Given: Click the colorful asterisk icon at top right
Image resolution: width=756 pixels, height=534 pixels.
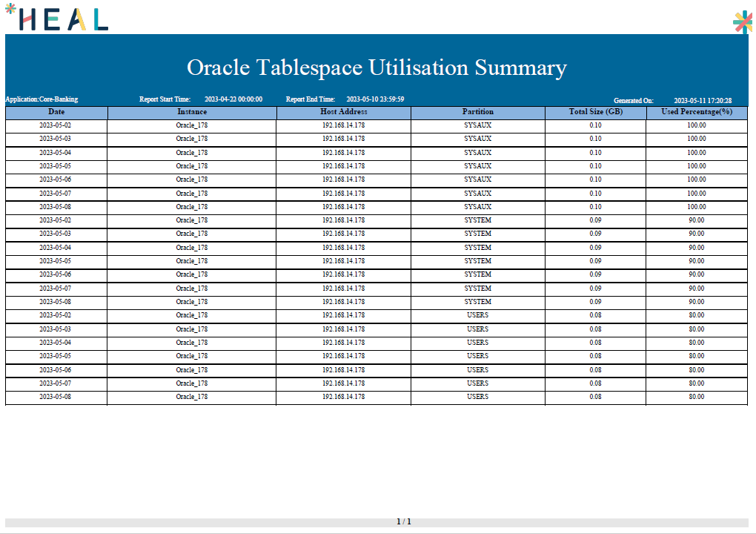Looking at the screenshot, I should (742, 22).
